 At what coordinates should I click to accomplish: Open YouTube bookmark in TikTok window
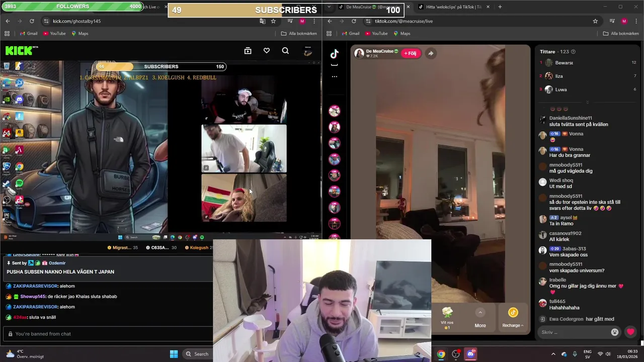[376, 34]
